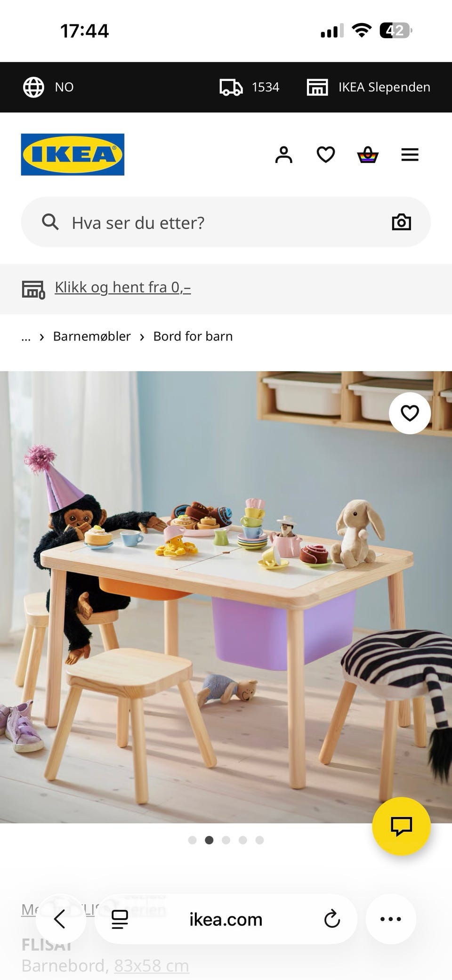Focus the Hva ser du etter search field

pyautogui.click(x=226, y=222)
